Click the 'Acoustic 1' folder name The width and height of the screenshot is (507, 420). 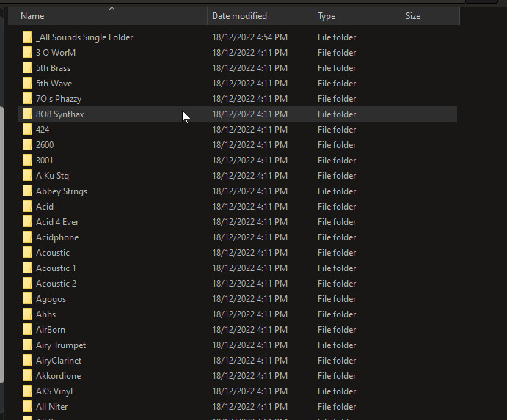[56, 268]
